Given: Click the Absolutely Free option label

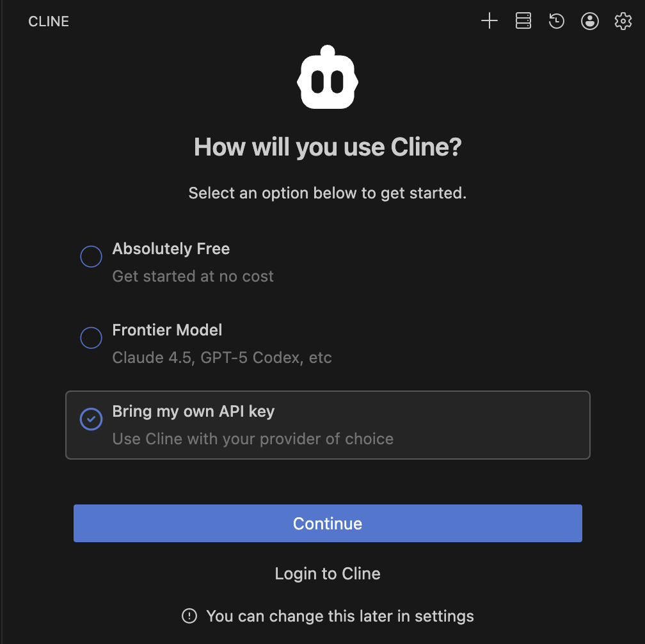Looking at the screenshot, I should click(x=171, y=249).
